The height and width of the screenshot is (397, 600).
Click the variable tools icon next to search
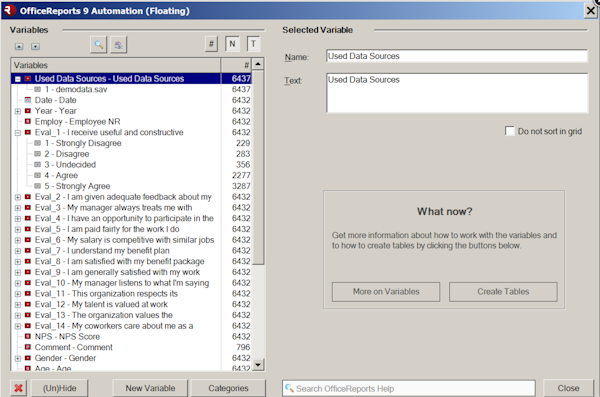(x=119, y=45)
